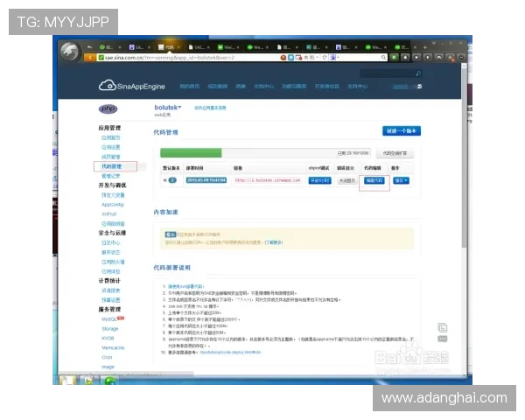The image size is (525, 420).
Task: Open Cron service in the sidebar
Action: click(x=107, y=357)
